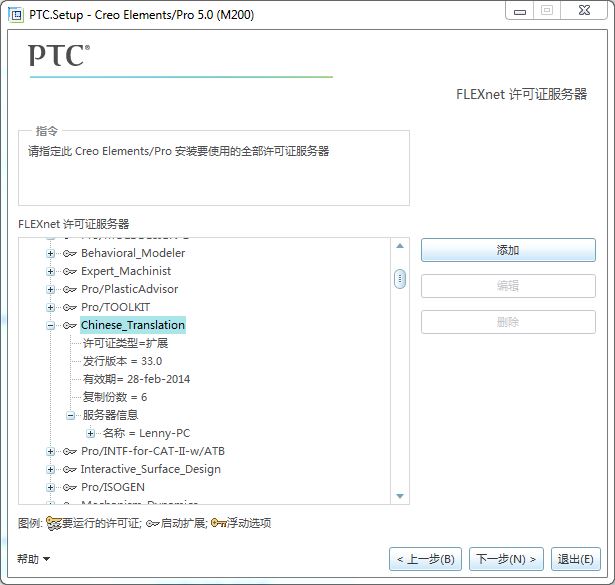
Task: Expand the Pro/TOOLKIT node
Action: [x=50, y=307]
